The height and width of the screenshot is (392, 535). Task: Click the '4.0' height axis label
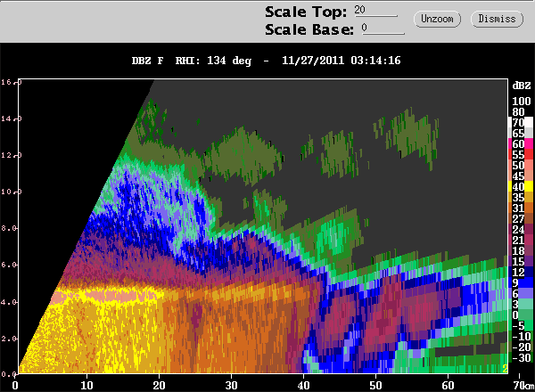pyautogui.click(x=9, y=302)
